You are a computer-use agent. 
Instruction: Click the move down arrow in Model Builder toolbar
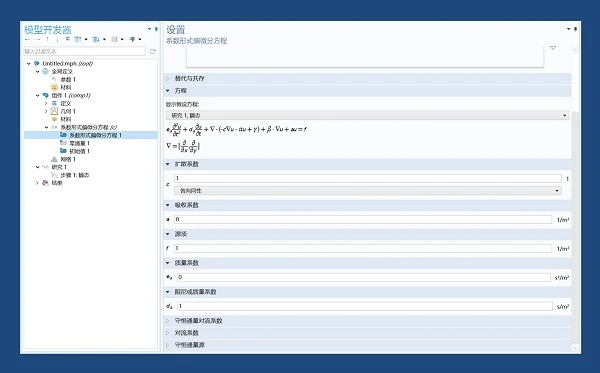click(57, 39)
